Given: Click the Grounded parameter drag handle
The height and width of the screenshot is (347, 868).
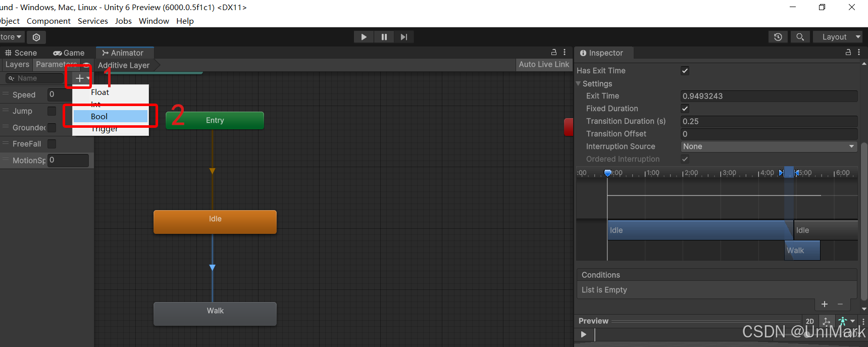Looking at the screenshot, I should 6,127.
